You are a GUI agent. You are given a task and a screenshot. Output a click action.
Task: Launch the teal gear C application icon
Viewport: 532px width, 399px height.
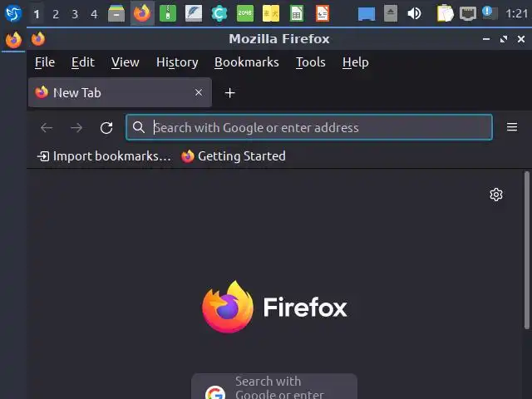coord(219,13)
